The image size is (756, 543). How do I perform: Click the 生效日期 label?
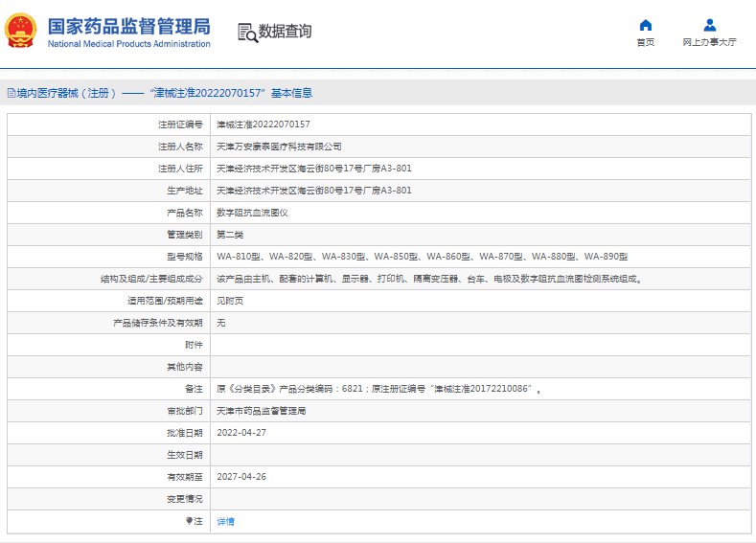pyautogui.click(x=185, y=455)
